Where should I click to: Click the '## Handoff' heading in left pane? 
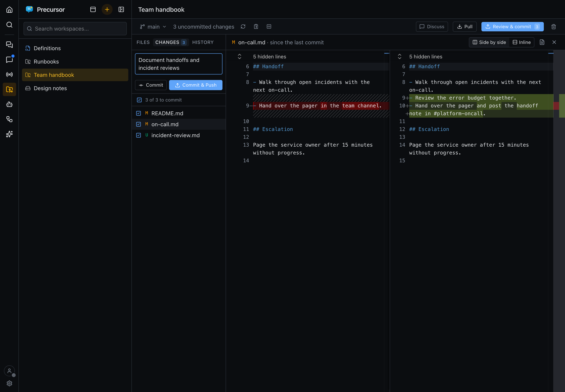pos(268,66)
